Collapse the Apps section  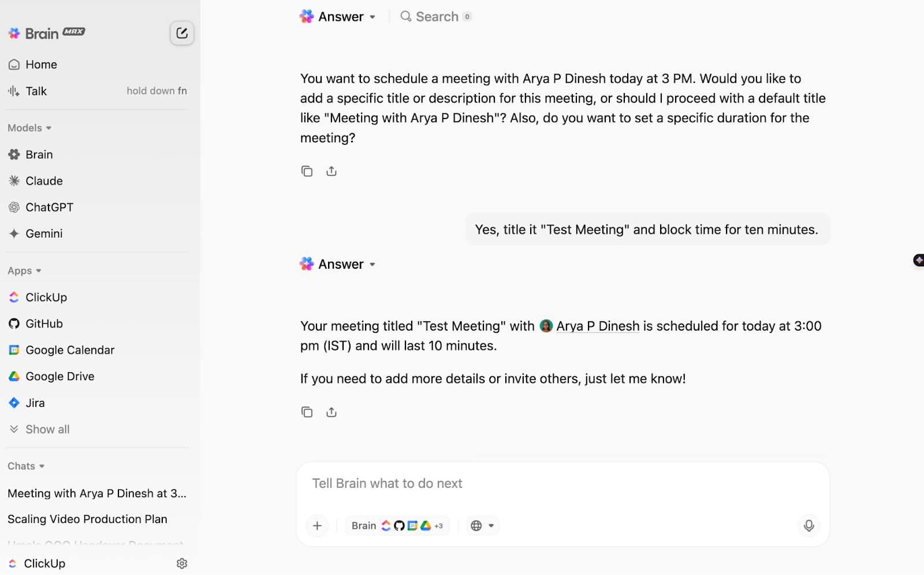pyautogui.click(x=24, y=270)
